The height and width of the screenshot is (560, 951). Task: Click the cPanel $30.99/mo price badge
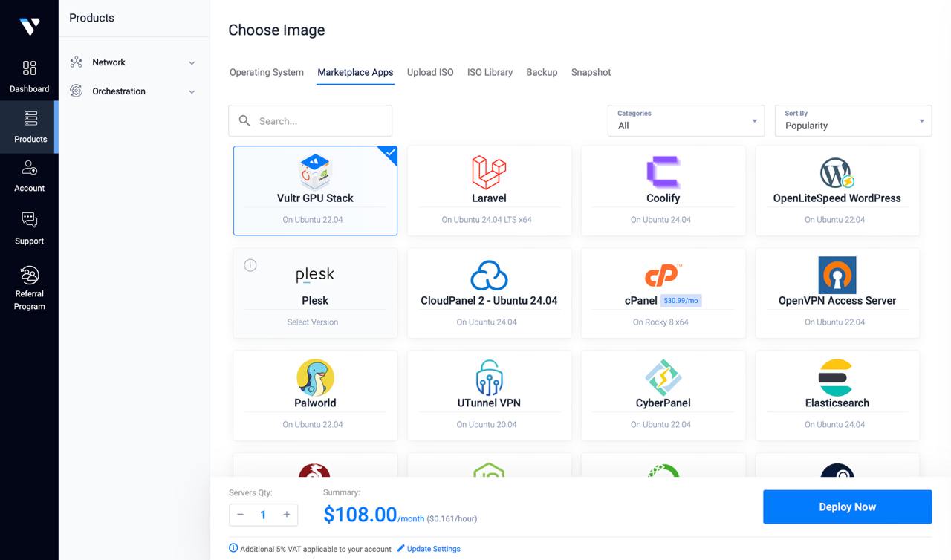[681, 301]
